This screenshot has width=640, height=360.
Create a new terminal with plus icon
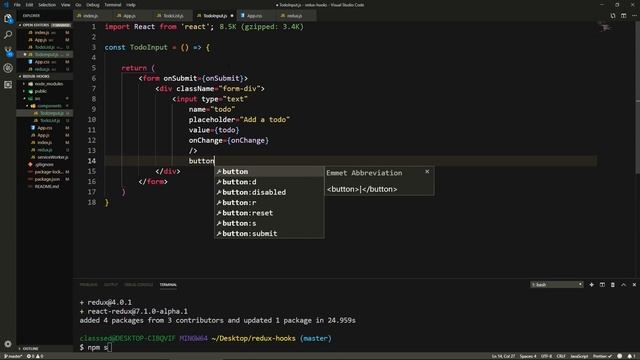tap(591, 284)
